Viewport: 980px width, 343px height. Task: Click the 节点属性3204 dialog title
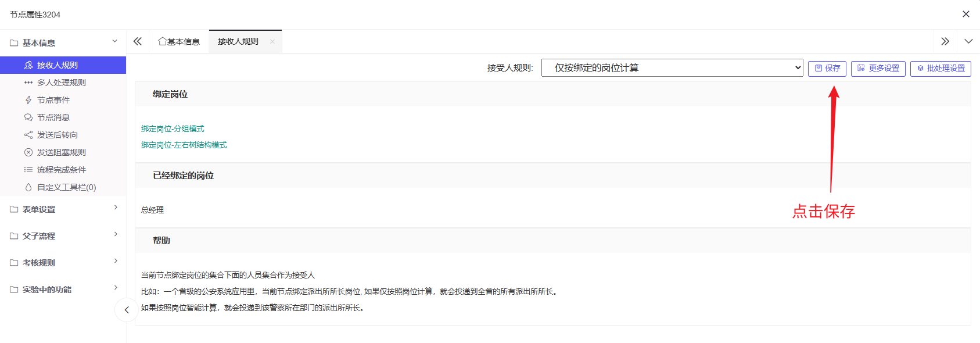[x=35, y=15]
